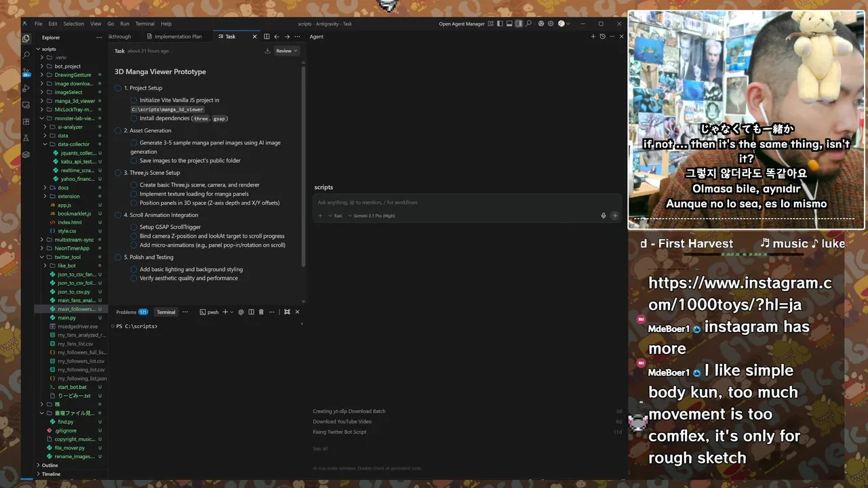Click the search magnifier in title bar

tap(530, 24)
